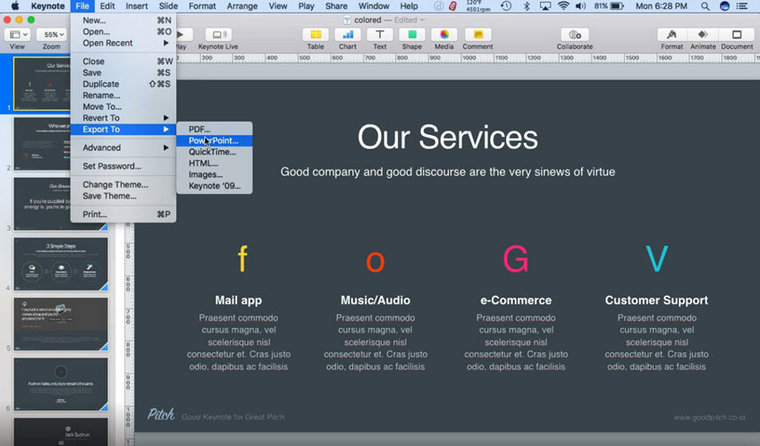
Task: Select Save in File menu
Action: click(123, 73)
